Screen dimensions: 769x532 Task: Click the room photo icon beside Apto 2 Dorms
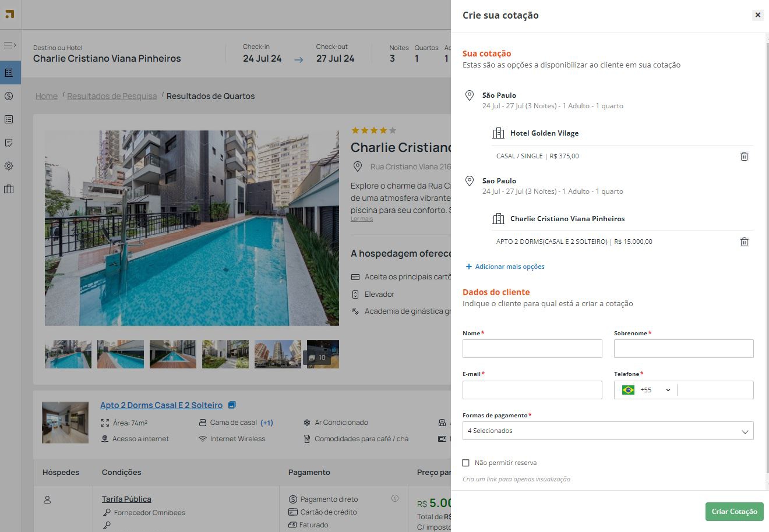[x=232, y=405]
